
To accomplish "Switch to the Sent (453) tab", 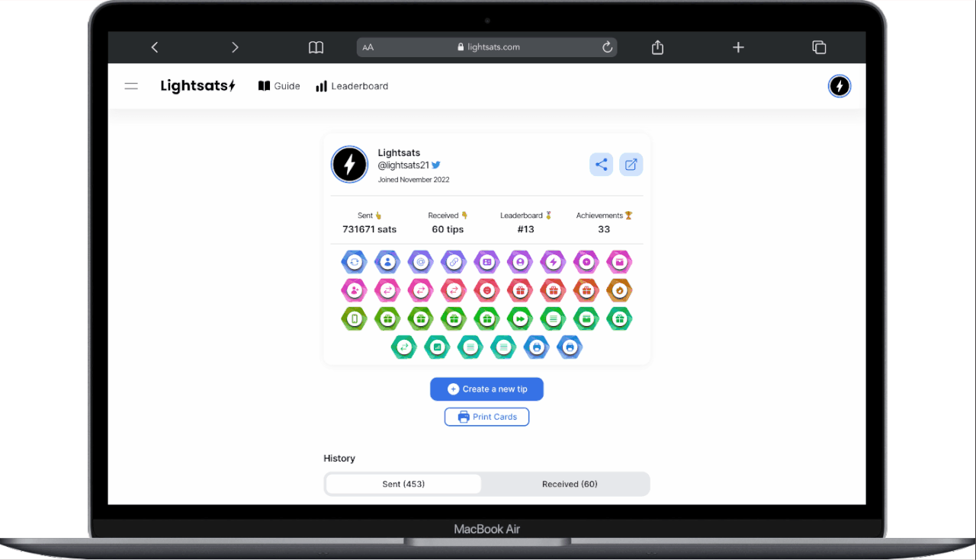I will [x=403, y=484].
